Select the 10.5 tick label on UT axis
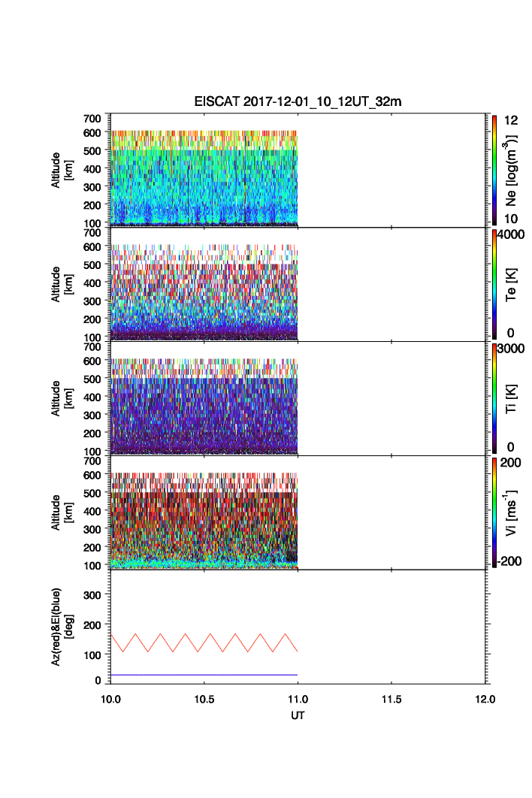 pos(204,700)
